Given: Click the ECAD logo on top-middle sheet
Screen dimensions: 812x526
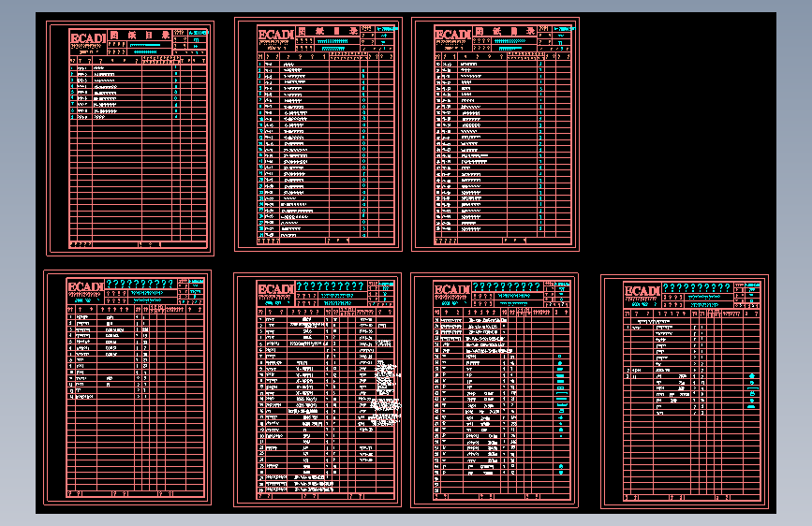Looking at the screenshot, I should point(276,35).
